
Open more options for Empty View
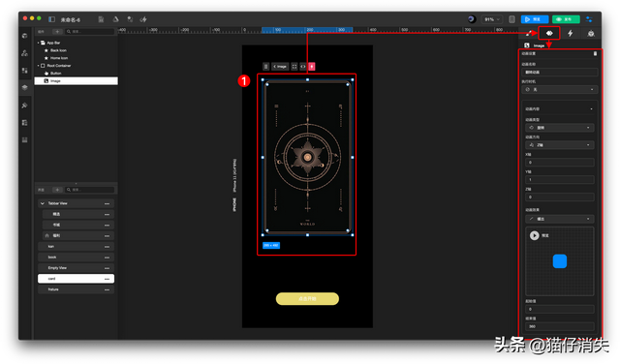[107, 268]
